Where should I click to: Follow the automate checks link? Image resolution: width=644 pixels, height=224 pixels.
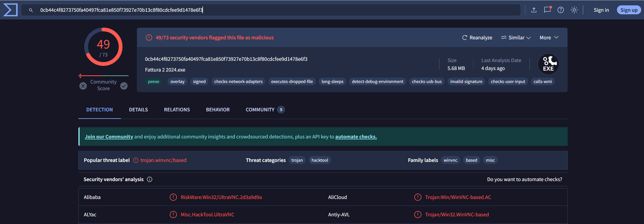356,137
